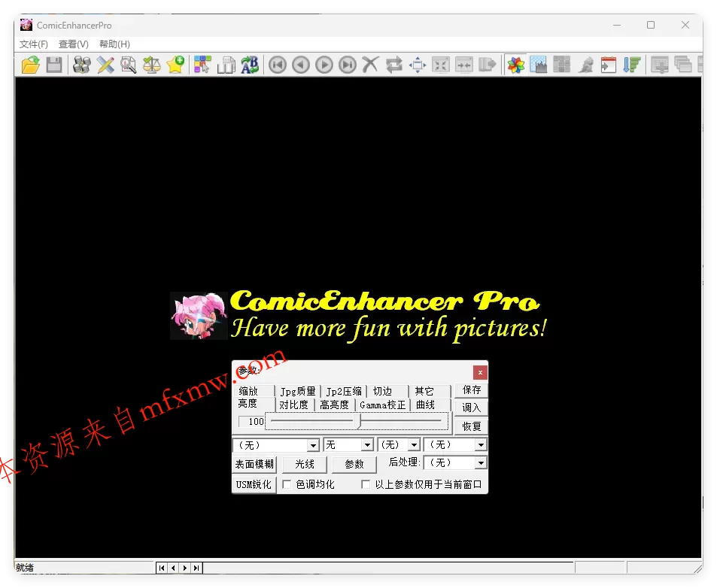717x588 pixels.
Task: Click the 调入 button
Action: click(472, 408)
